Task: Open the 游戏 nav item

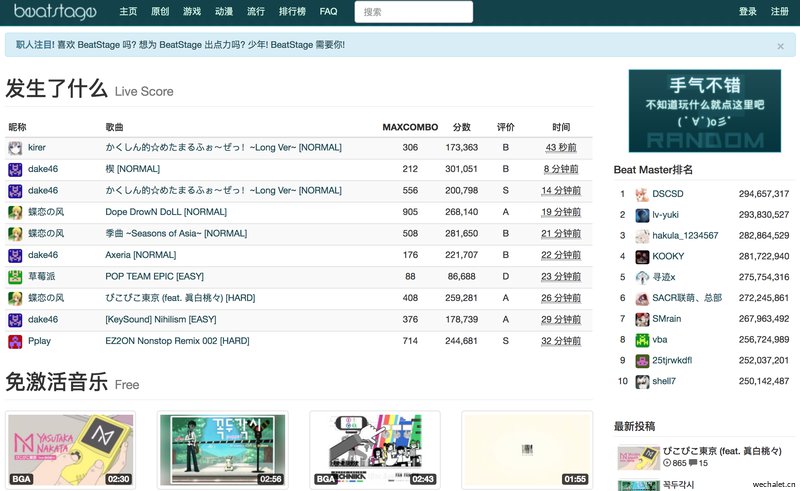Action: 192,11
